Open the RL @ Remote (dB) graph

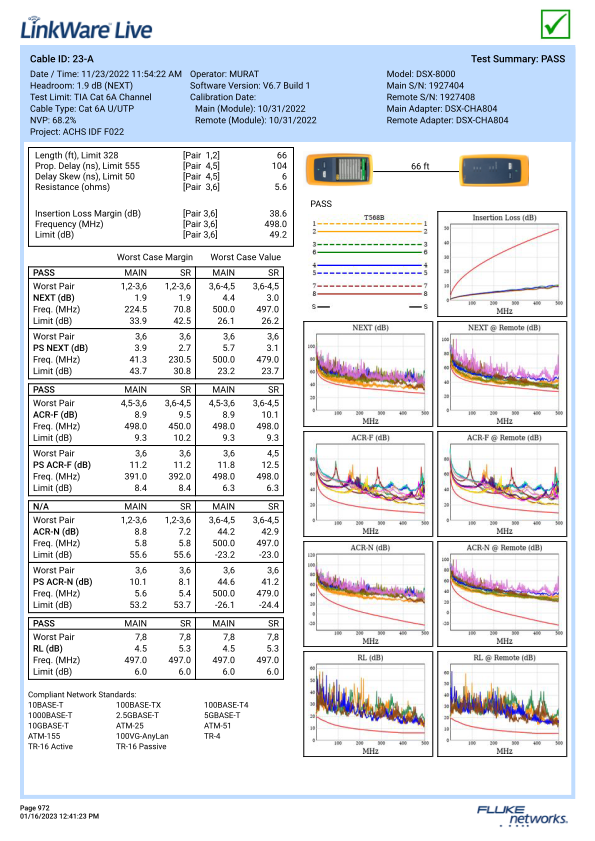click(502, 704)
